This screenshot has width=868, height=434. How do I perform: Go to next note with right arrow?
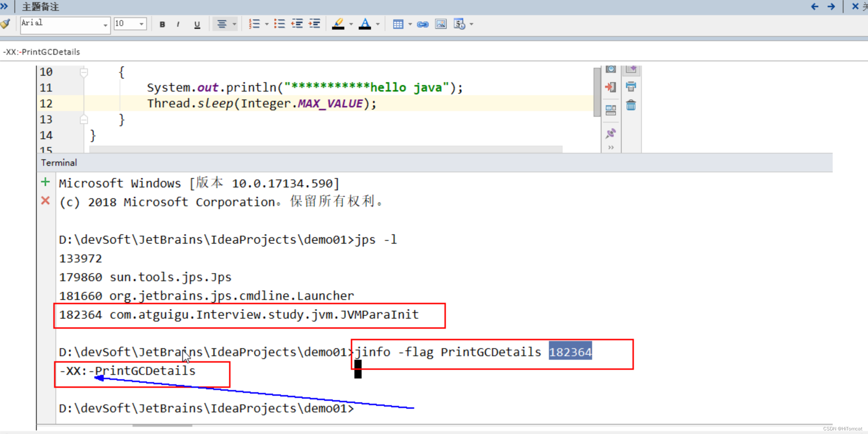pos(832,6)
